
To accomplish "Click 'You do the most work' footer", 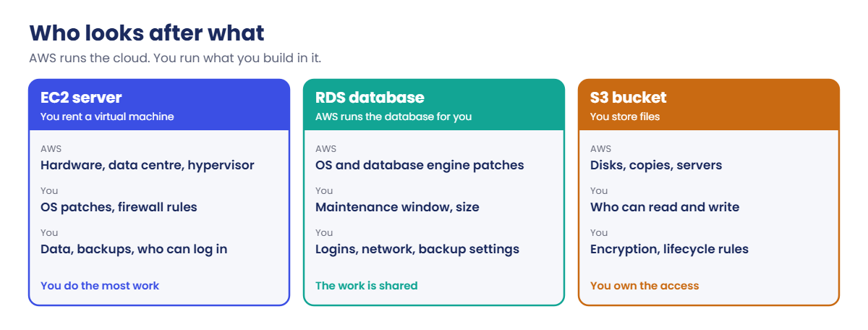I will (x=100, y=286).
